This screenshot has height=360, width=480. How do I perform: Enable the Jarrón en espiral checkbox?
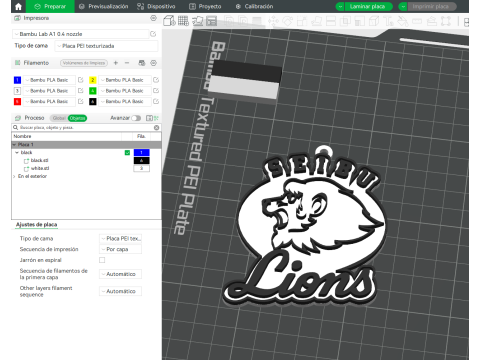click(x=102, y=260)
